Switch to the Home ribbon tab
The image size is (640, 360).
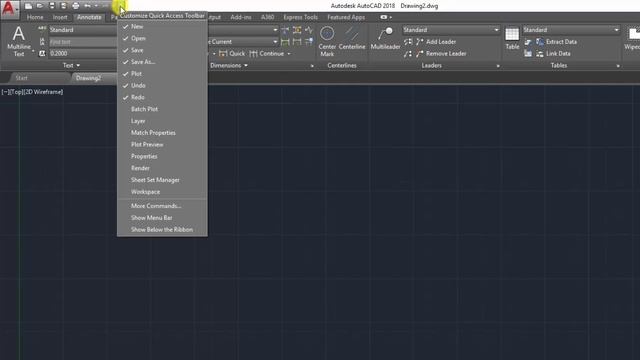point(35,17)
